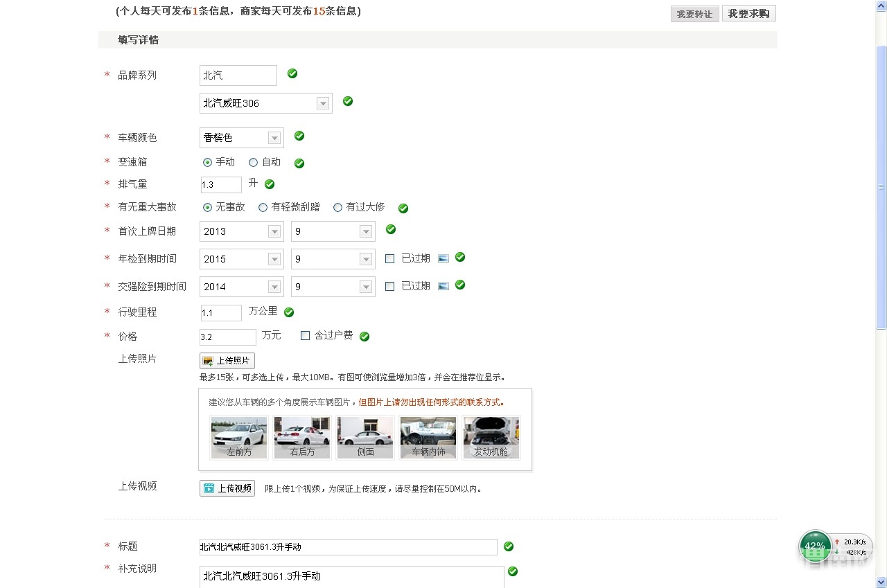The width and height of the screenshot is (887, 588).
Task: Click the green checkmark beside the 价格 field
Action: coord(365,336)
